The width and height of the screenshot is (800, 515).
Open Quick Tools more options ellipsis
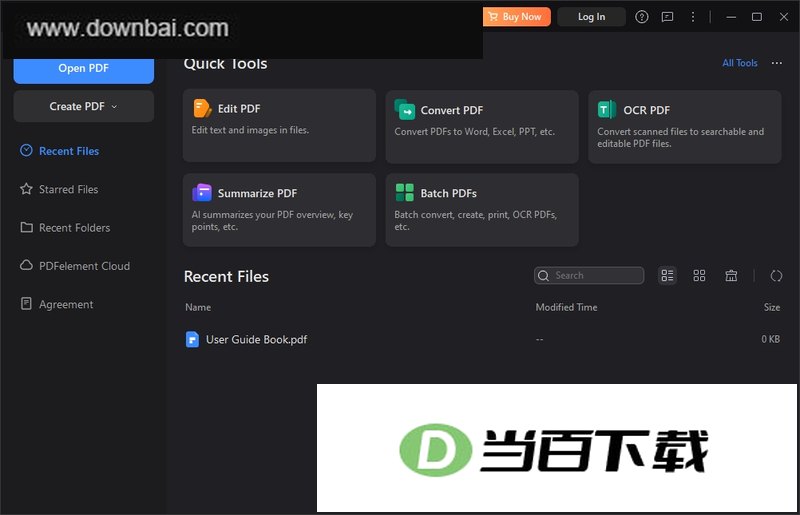click(x=777, y=63)
